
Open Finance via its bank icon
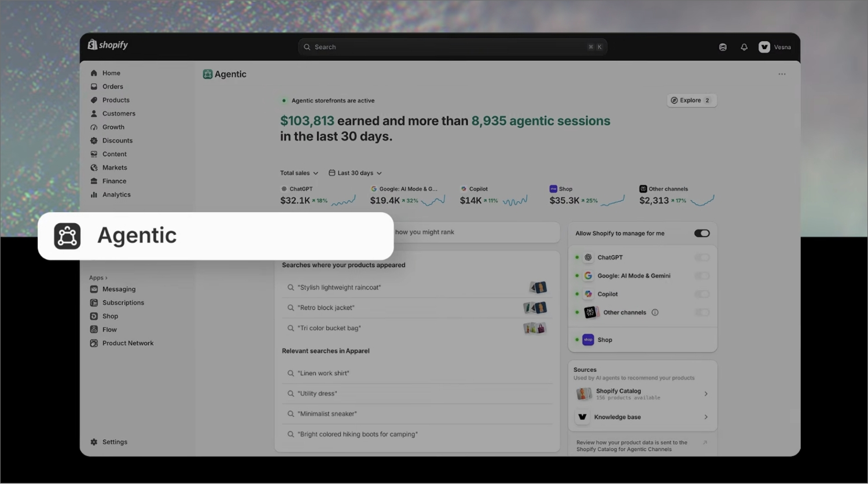[x=94, y=181]
